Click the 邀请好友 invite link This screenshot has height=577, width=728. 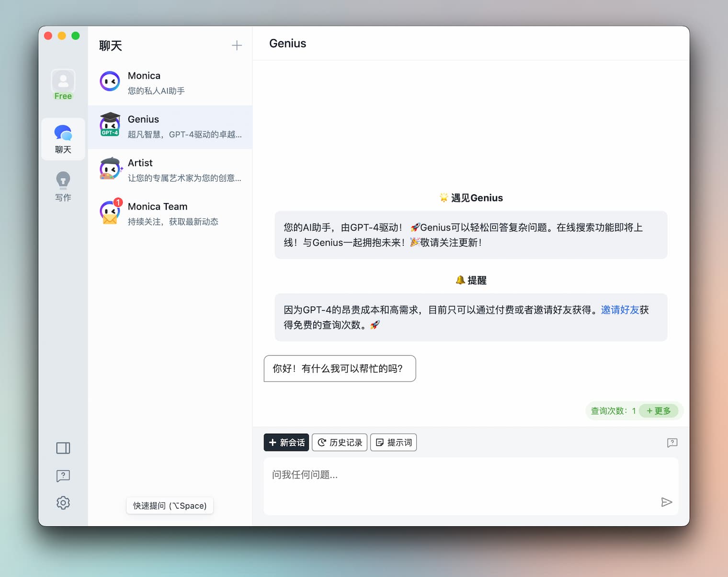[620, 310]
